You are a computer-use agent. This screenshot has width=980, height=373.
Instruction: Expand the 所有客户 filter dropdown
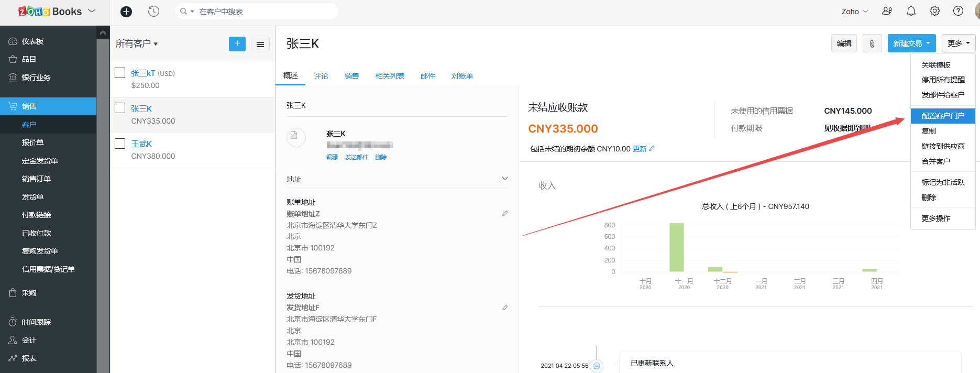(x=137, y=44)
